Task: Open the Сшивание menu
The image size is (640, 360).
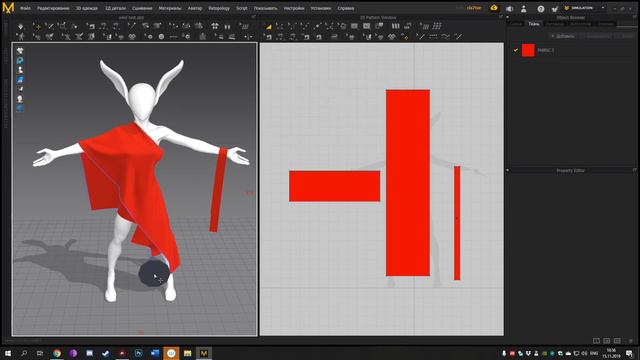Action: tap(142, 8)
